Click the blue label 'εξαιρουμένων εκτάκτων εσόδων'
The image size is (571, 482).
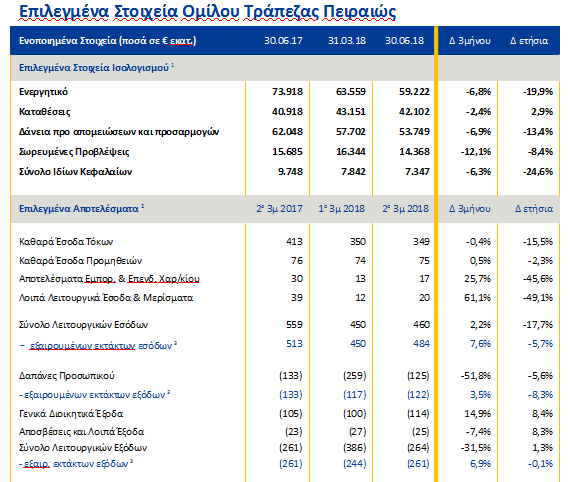101,345
